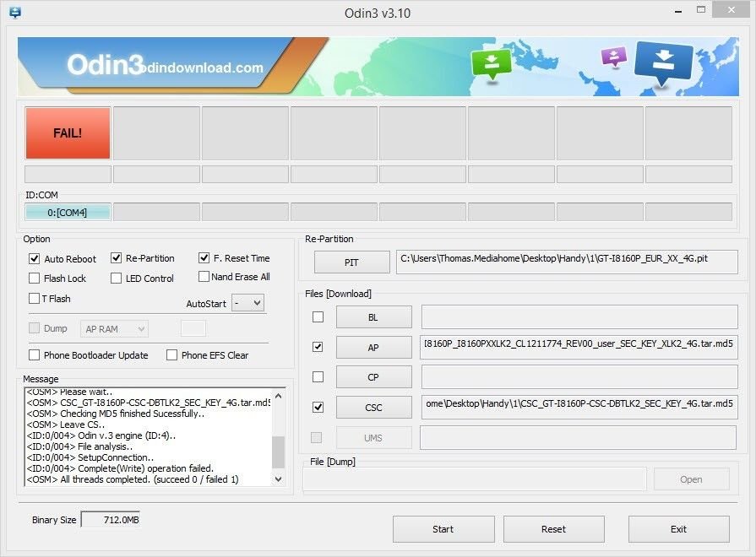Open the AutoStart dropdown
The height and width of the screenshot is (557, 756).
click(247, 303)
